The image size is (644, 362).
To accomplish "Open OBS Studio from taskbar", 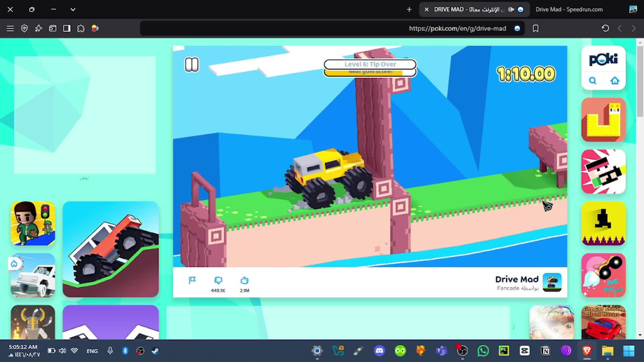I will (462, 351).
